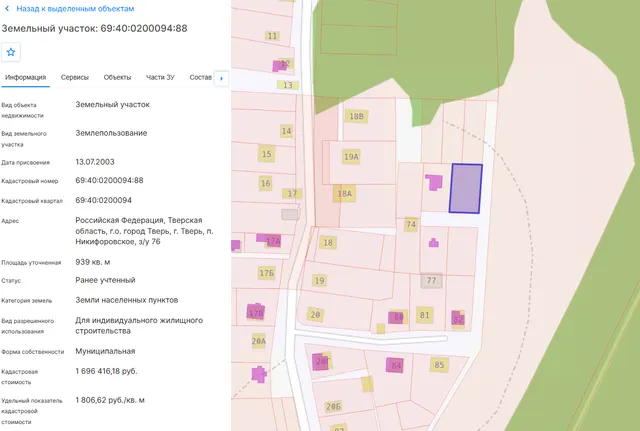
Task: Select cadastral cost 1 696 416,18 руб.
Action: tap(106, 371)
